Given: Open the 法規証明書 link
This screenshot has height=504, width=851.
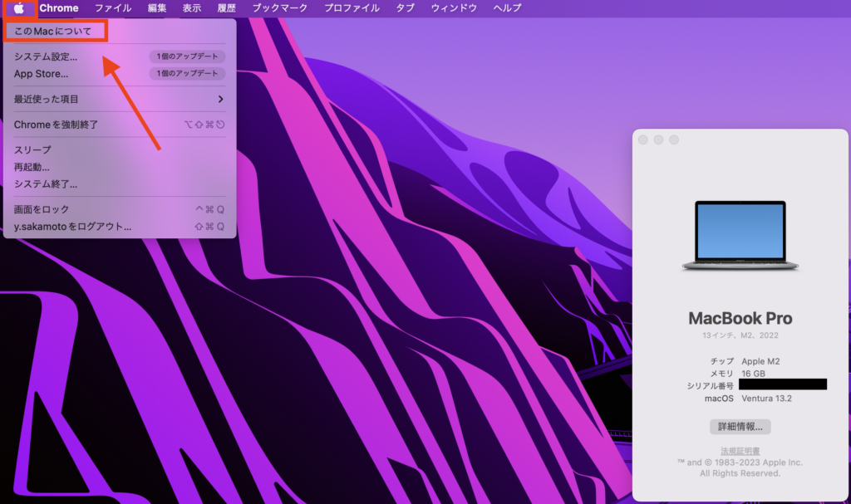Looking at the screenshot, I should pos(740,451).
